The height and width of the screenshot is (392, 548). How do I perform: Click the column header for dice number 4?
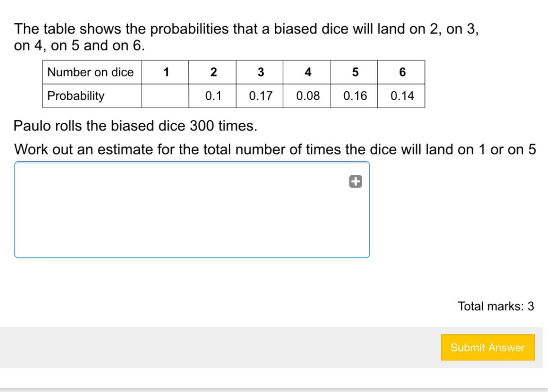pos(307,72)
